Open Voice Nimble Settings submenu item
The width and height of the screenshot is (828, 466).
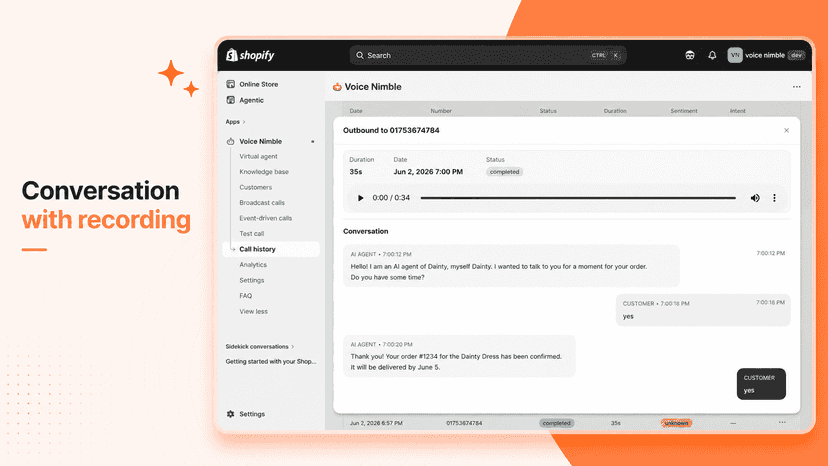(251, 280)
